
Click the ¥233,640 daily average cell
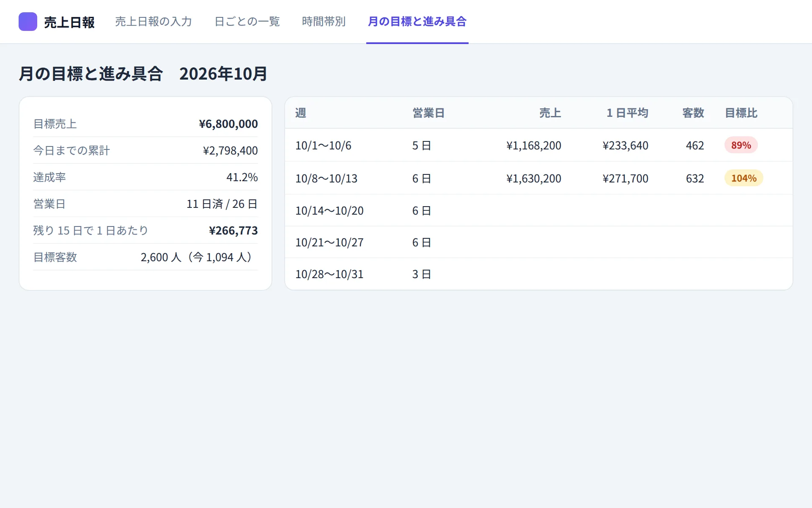[x=625, y=146]
